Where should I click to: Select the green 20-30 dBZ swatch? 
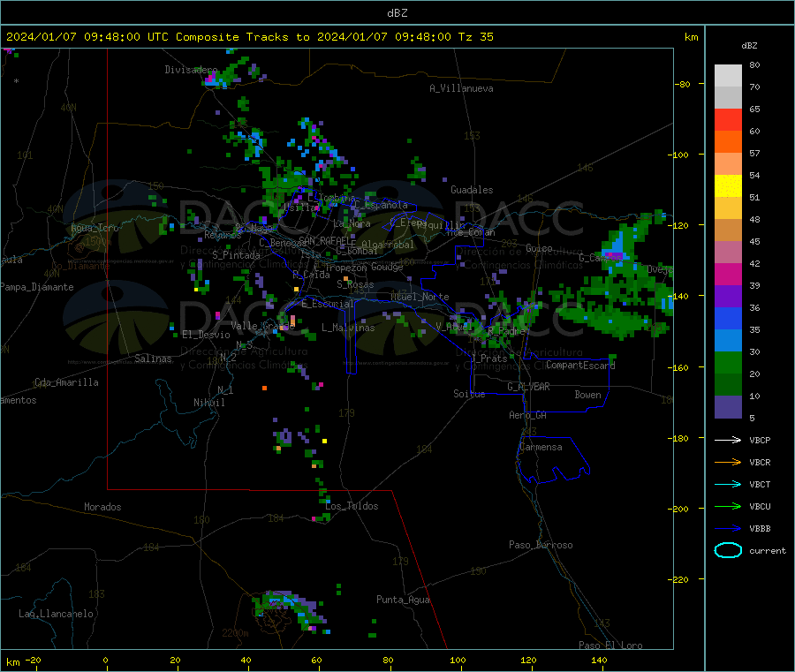click(728, 363)
